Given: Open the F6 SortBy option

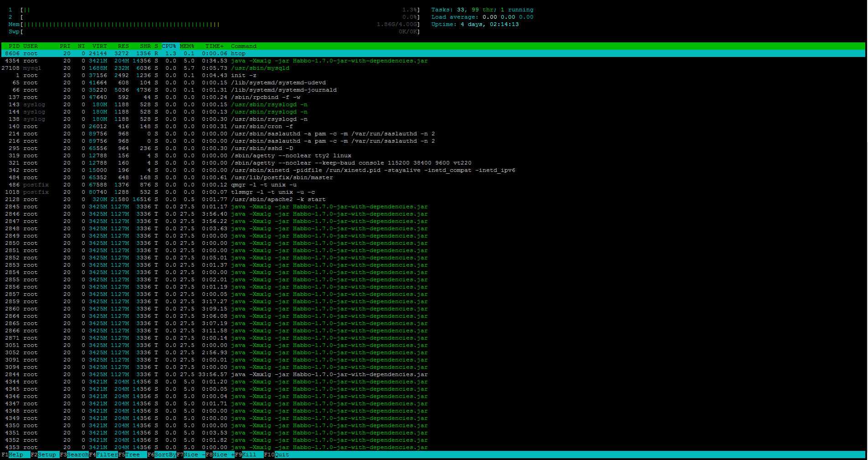Looking at the screenshot, I should tap(161, 455).
